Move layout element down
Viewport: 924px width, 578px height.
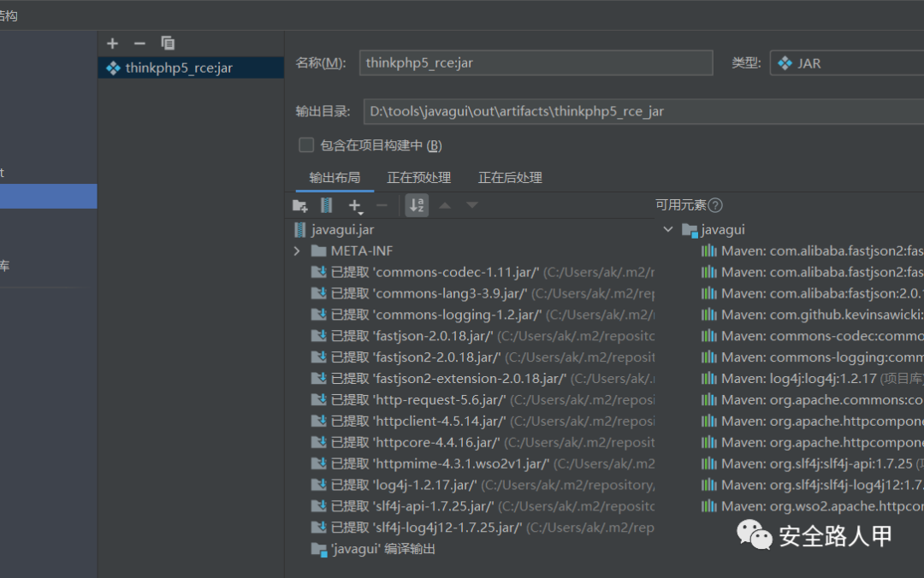(472, 205)
